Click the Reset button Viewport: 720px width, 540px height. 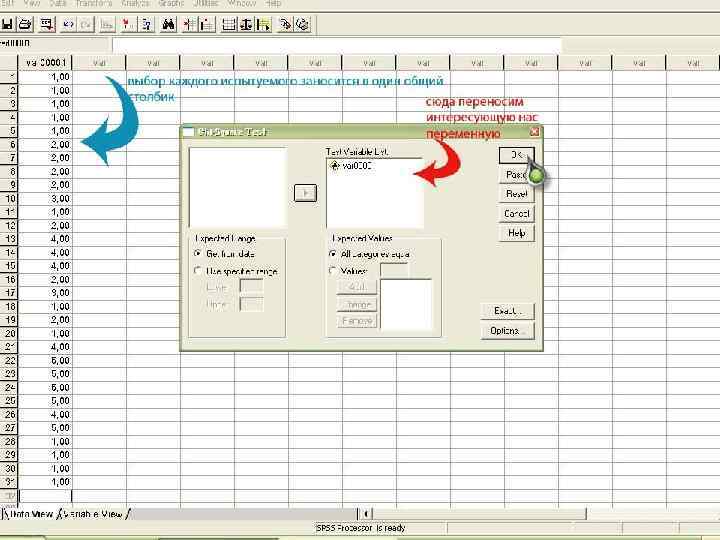click(x=517, y=194)
